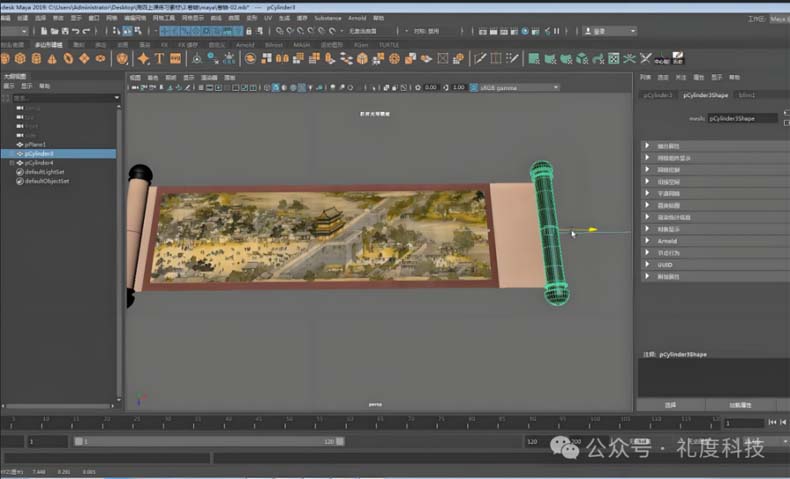This screenshot has height=479, width=790.
Task: Click the viewport gamma value field 1.00
Action: tap(458, 88)
